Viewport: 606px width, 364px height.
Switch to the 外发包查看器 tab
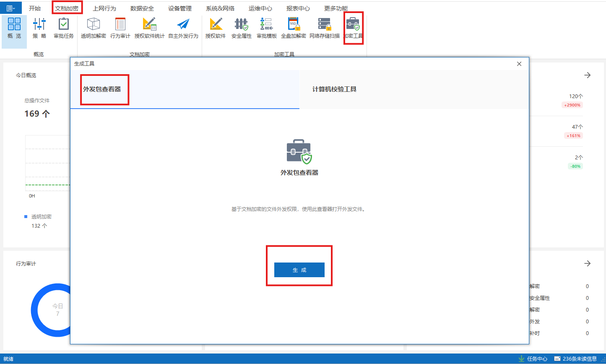tap(104, 89)
